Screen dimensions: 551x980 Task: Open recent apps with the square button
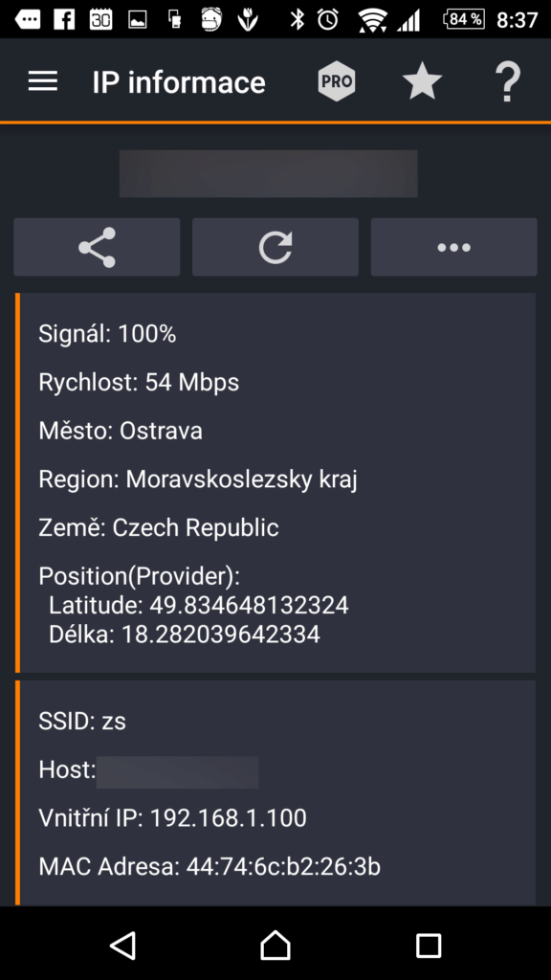[429, 945]
